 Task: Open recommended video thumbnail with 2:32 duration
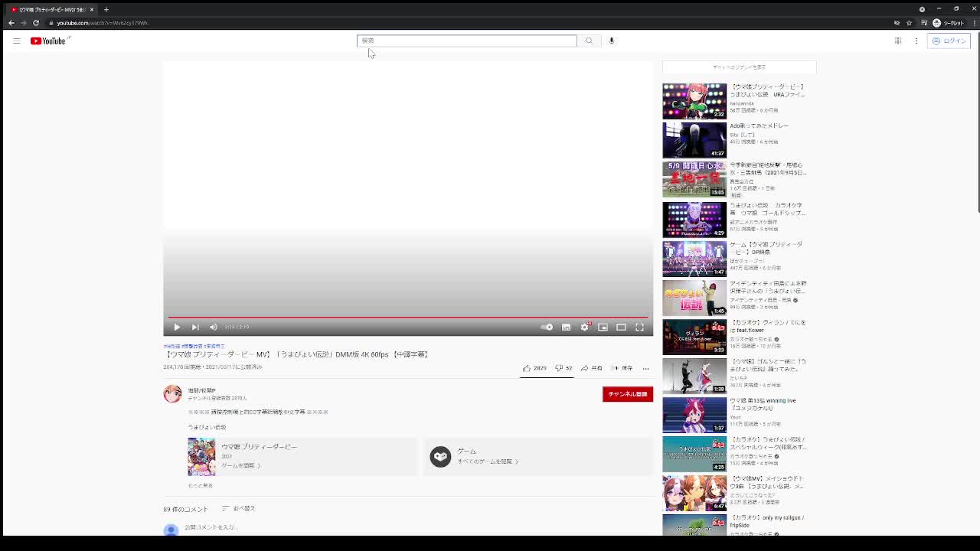pos(694,101)
